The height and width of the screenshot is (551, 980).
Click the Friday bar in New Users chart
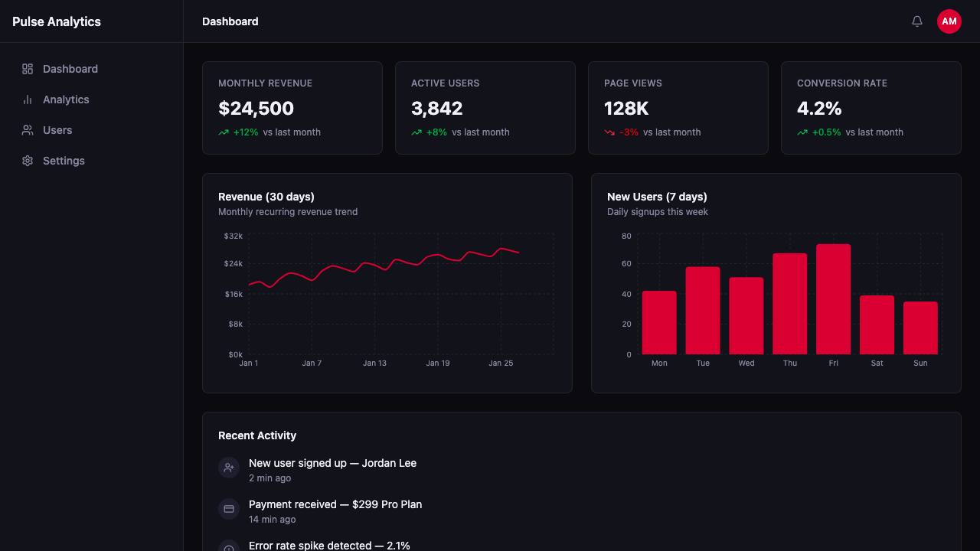click(x=833, y=299)
